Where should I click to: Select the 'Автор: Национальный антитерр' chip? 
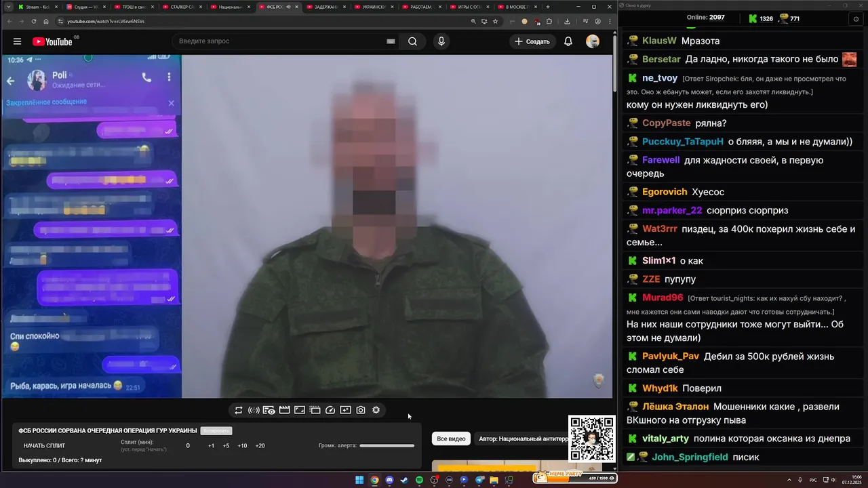pos(521,439)
